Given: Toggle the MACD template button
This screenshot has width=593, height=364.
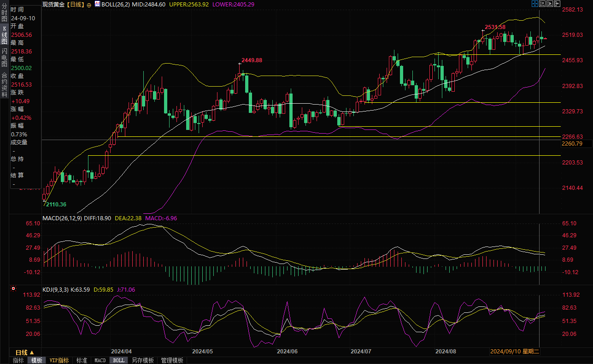Looking at the screenshot, I should 100,360.
